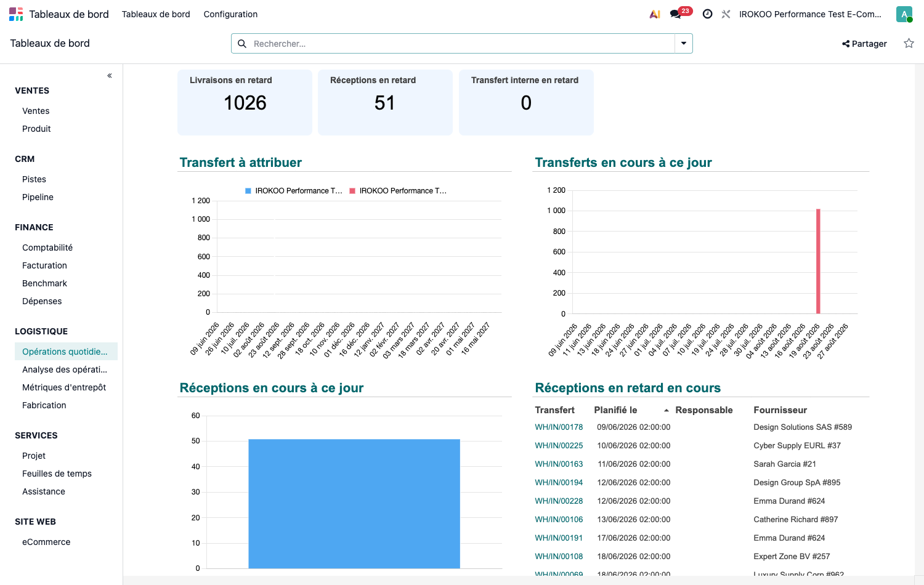Expand the search options dropdown arrow
Image resolution: width=924 pixels, height=585 pixels.
coord(684,44)
